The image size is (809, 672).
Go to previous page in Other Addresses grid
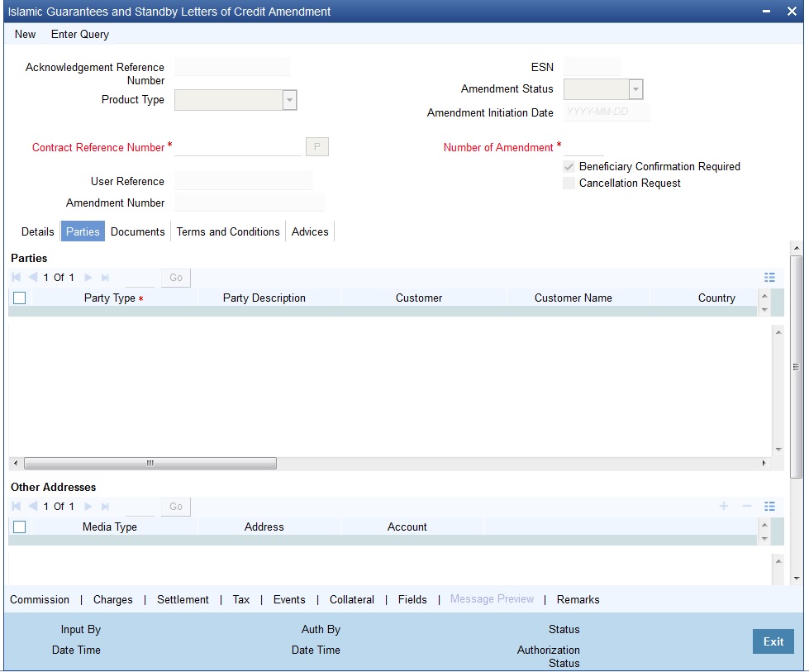click(33, 507)
